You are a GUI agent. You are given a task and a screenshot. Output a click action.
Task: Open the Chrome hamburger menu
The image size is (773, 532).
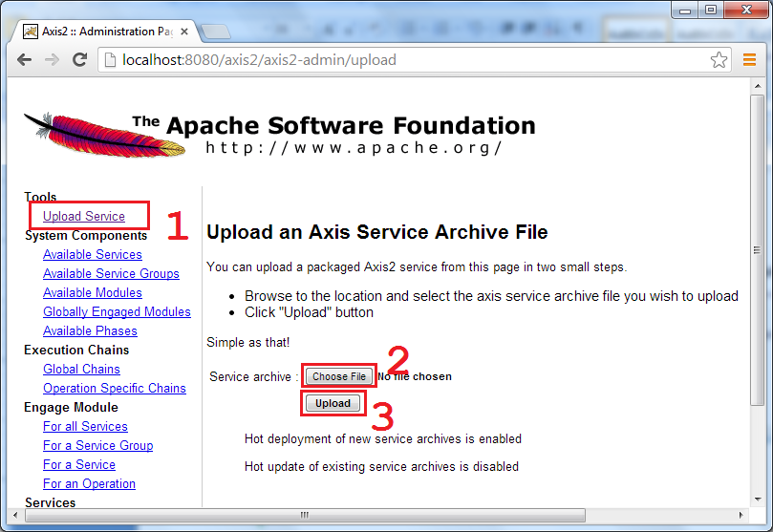[x=749, y=60]
